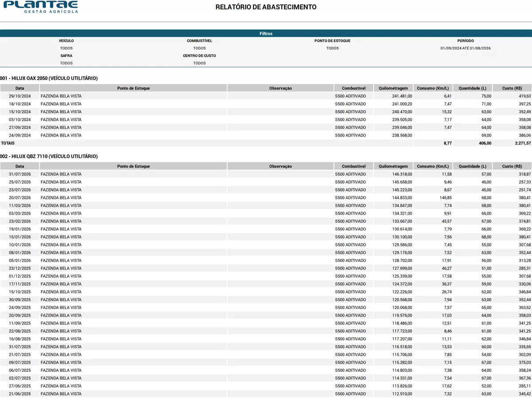Click the 'COMBUSTÍVEL' filter label
Image resolution: width=532 pixels, height=399 pixels.
click(199, 41)
